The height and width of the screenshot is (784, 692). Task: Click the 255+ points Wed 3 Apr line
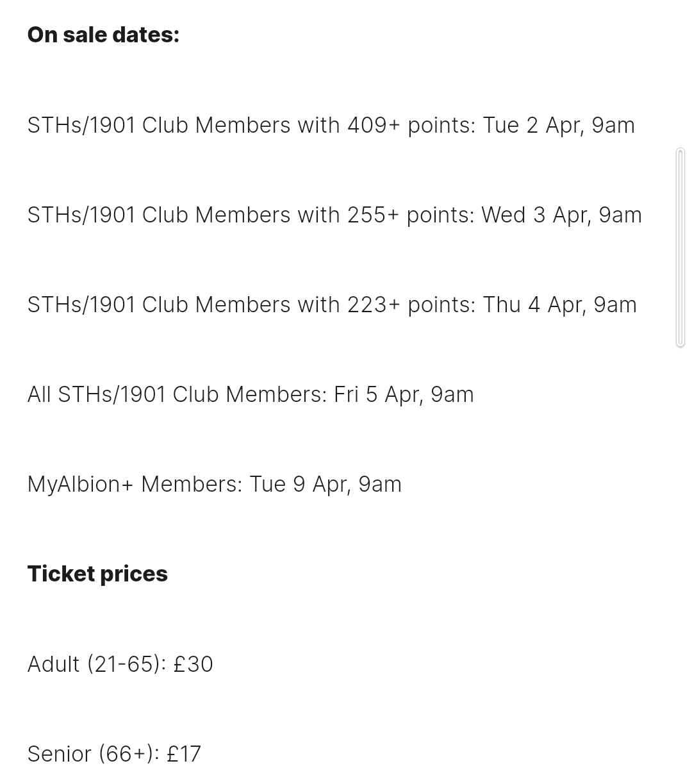coord(334,215)
